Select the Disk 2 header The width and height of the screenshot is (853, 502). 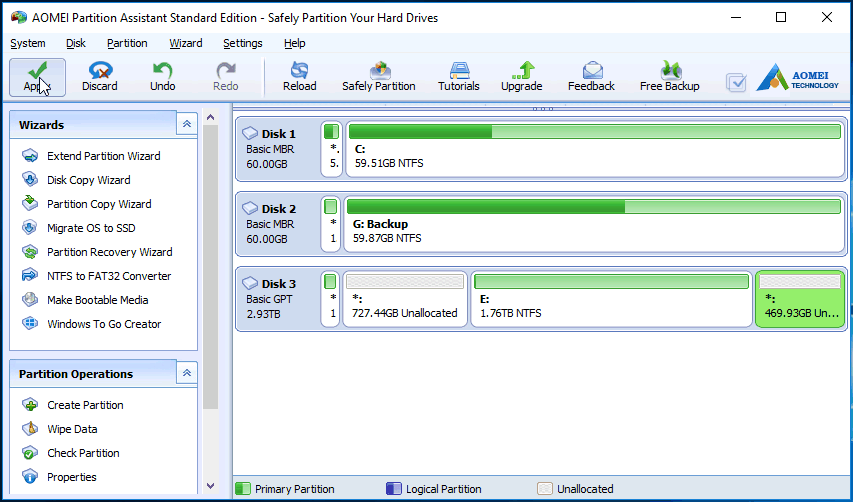(x=278, y=224)
